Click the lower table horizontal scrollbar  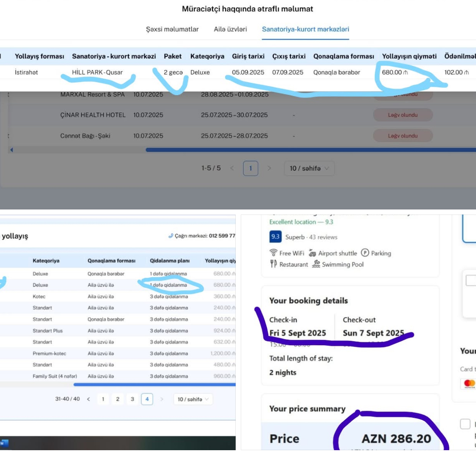tap(154, 385)
